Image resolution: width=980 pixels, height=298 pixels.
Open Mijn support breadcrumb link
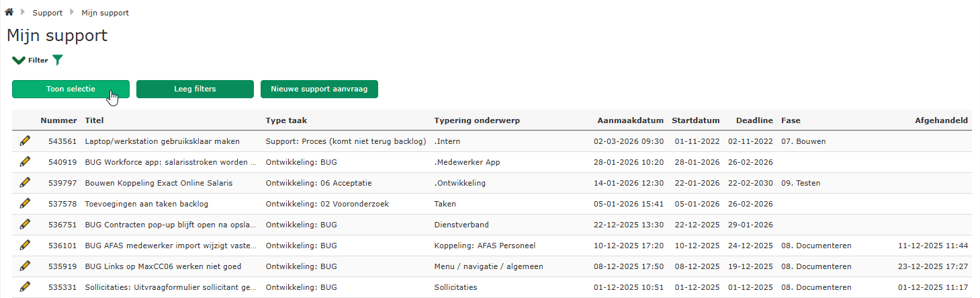click(x=105, y=13)
